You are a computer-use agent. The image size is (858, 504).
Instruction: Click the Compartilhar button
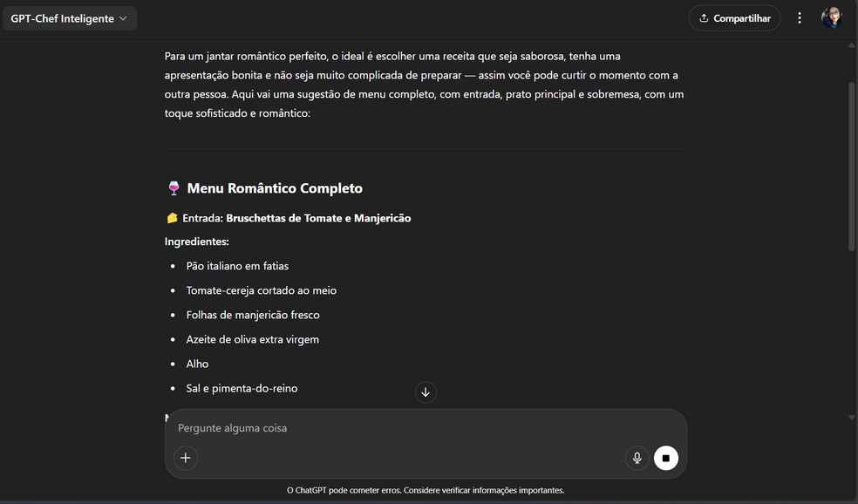[734, 17]
